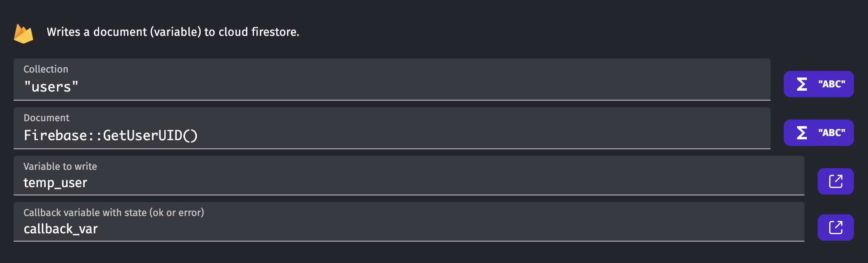Click the "Variable to write" label
Image resolution: width=868 pixels, height=263 pixels.
click(x=60, y=167)
